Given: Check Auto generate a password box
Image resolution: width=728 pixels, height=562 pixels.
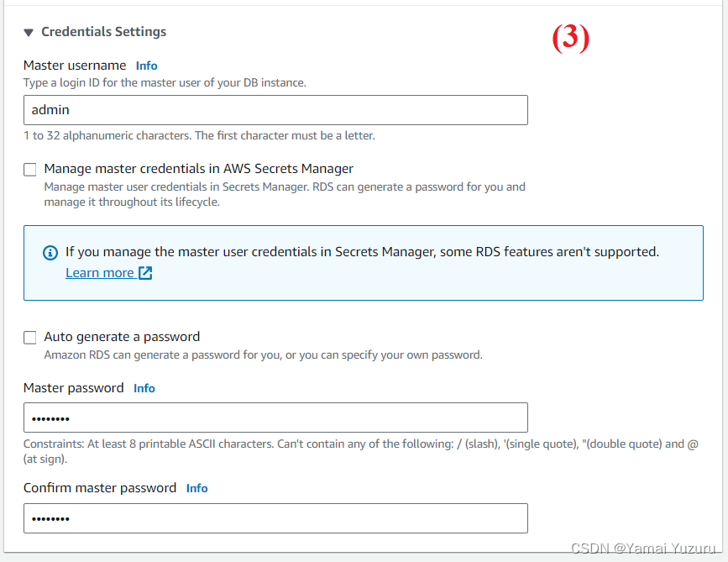Looking at the screenshot, I should point(30,338).
